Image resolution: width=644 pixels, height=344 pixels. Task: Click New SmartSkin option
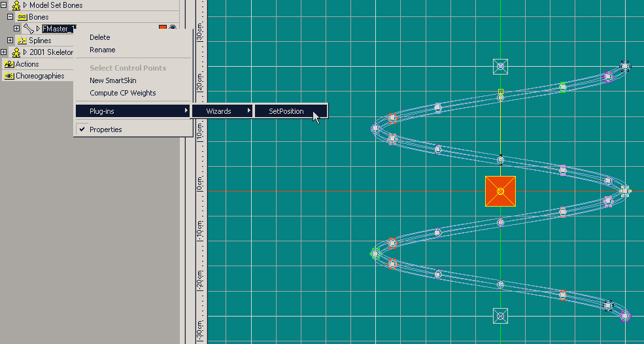112,80
